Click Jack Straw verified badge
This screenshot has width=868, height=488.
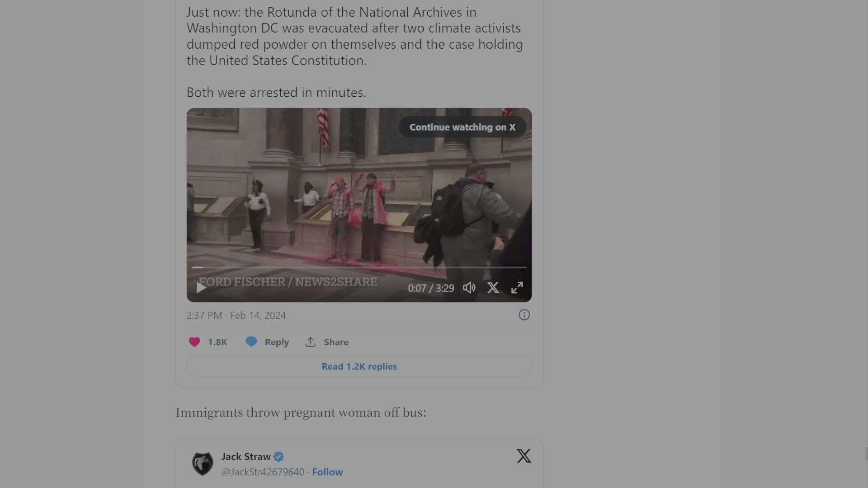click(x=278, y=457)
